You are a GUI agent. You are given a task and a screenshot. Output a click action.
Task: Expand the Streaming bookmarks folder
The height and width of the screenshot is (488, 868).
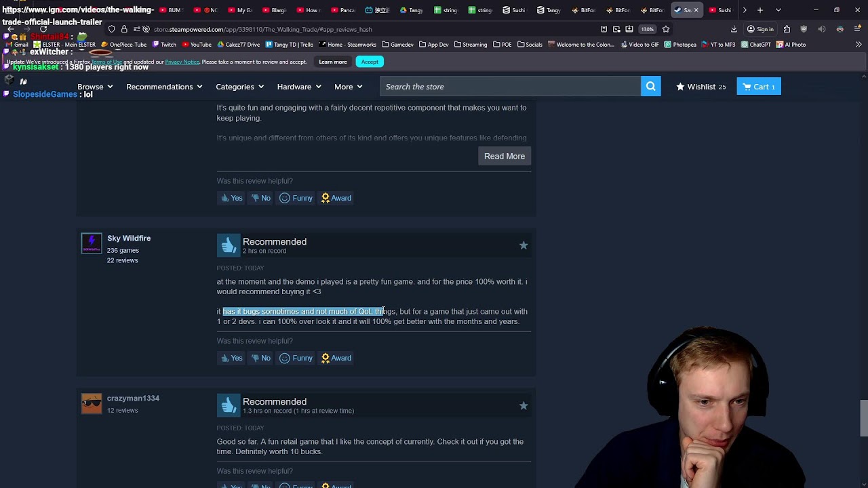point(471,45)
